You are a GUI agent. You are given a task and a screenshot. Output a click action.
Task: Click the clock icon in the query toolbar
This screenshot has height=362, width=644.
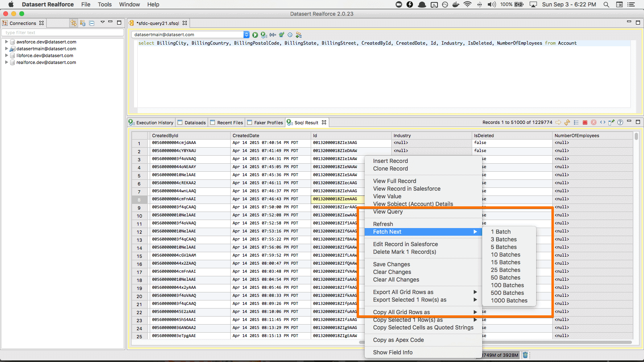pyautogui.click(x=290, y=35)
